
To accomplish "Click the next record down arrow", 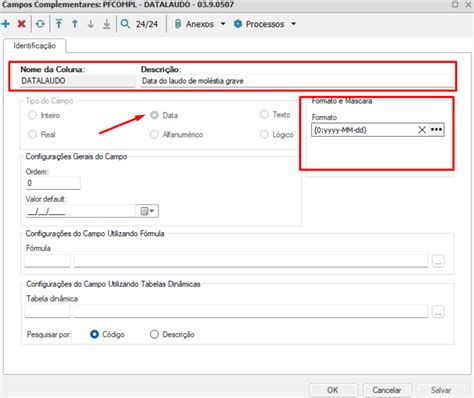I will click(x=91, y=24).
